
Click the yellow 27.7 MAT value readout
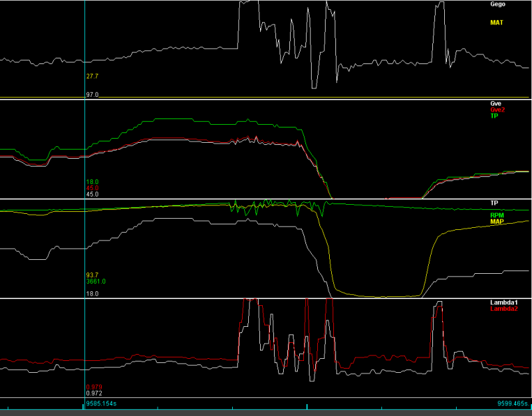(91, 76)
